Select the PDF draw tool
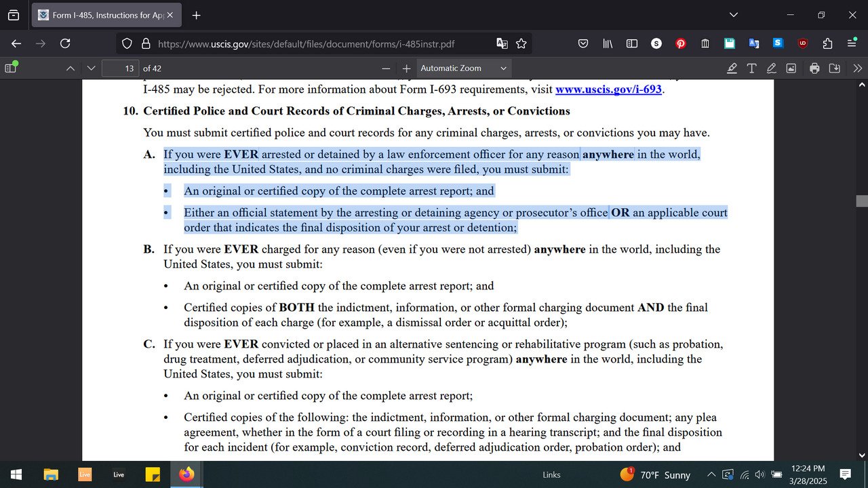This screenshot has height=488, width=868. tap(771, 68)
